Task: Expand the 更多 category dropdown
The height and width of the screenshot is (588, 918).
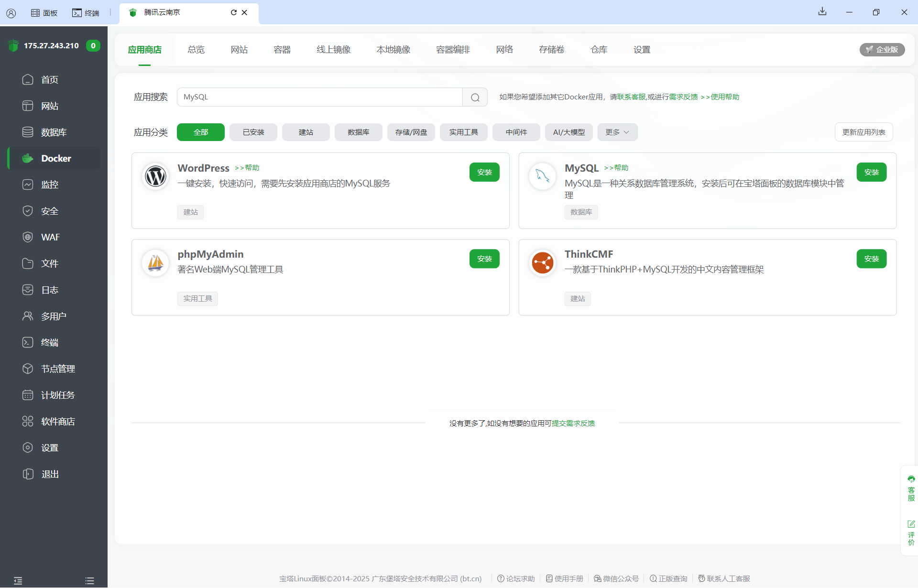Action: tap(617, 132)
